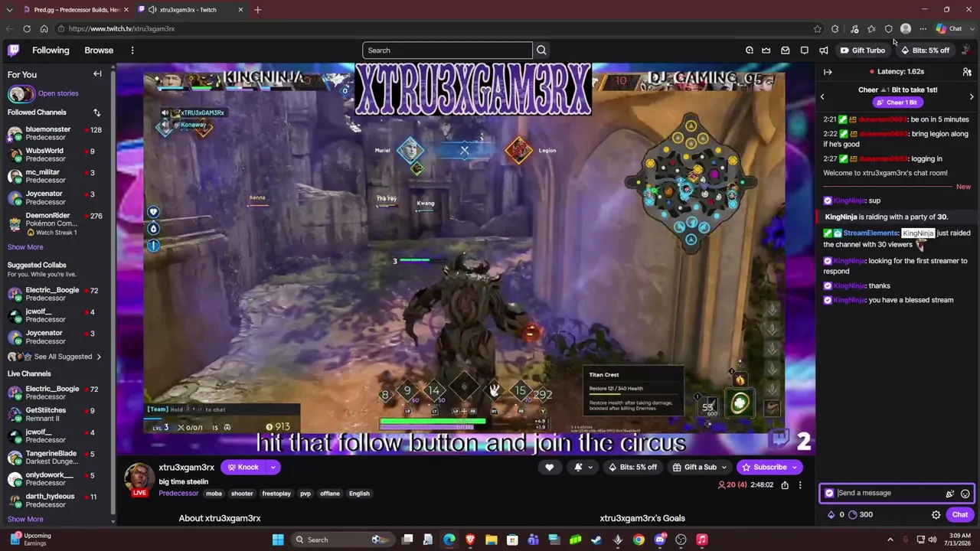
Task: Show More live channels at sidebar bottom
Action: tap(25, 519)
